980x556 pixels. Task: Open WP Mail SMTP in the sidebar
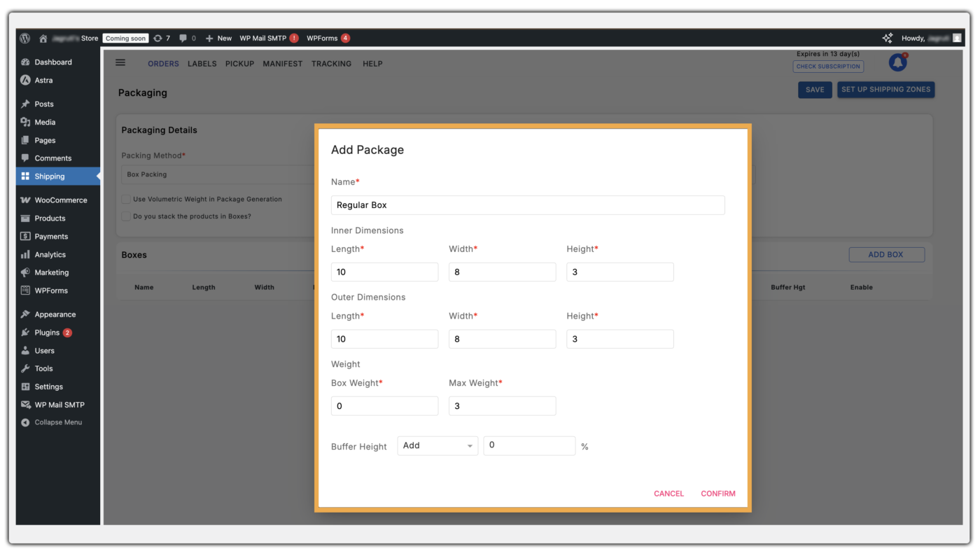(x=58, y=405)
